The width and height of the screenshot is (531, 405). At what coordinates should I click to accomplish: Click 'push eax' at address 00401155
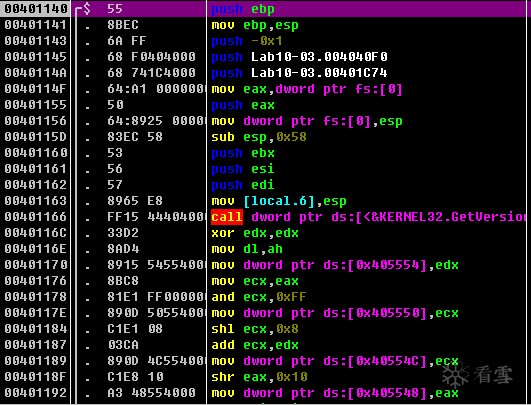243,105
